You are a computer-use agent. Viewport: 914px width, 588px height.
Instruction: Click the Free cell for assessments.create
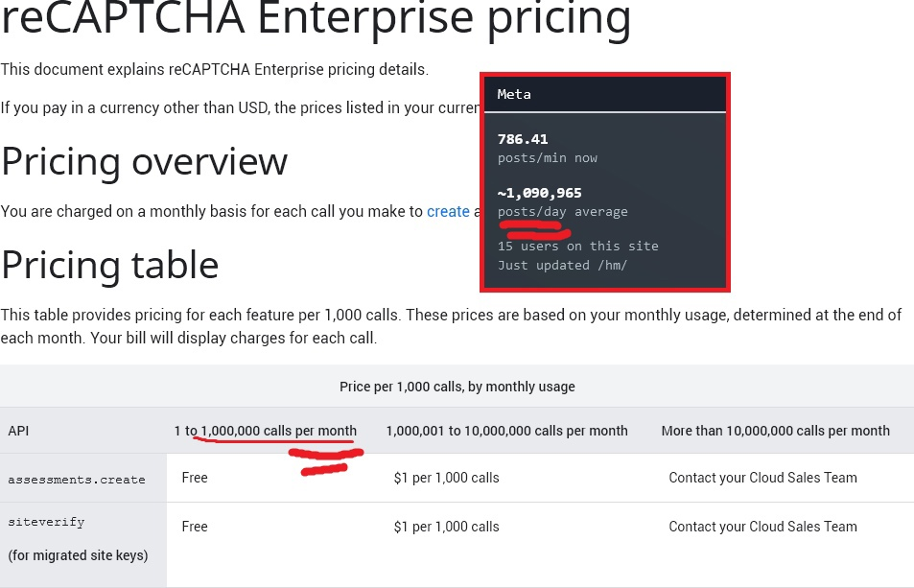click(195, 478)
